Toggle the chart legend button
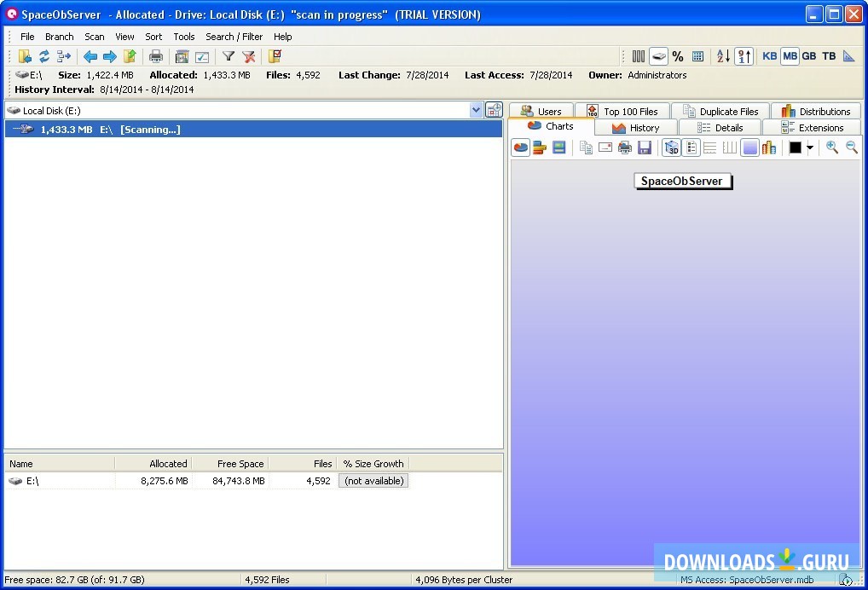 (692, 147)
